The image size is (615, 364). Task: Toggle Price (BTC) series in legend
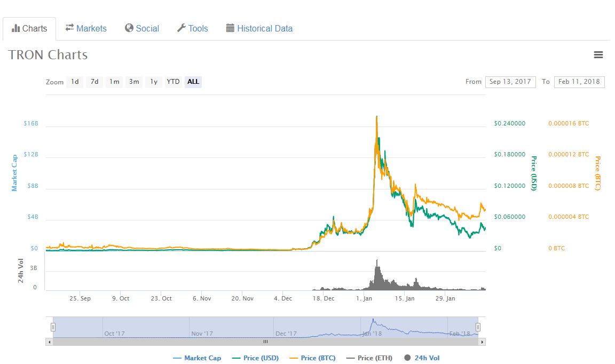coord(313,358)
